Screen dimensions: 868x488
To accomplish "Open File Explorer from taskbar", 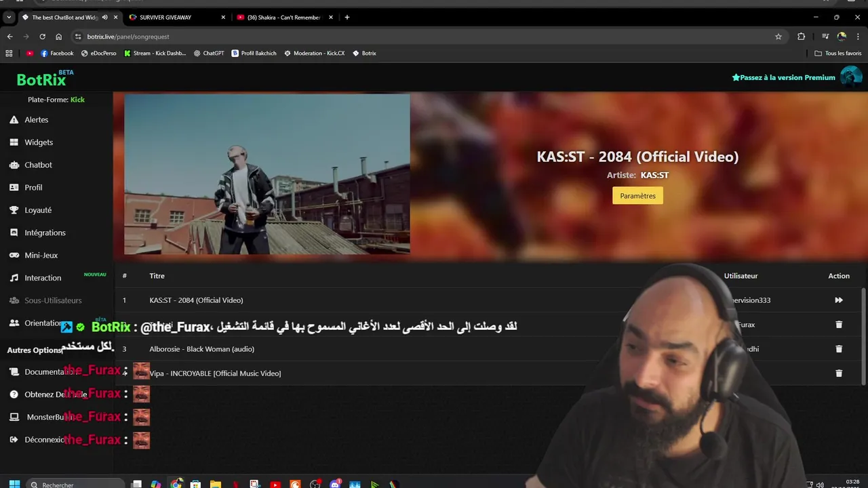I will (x=216, y=484).
